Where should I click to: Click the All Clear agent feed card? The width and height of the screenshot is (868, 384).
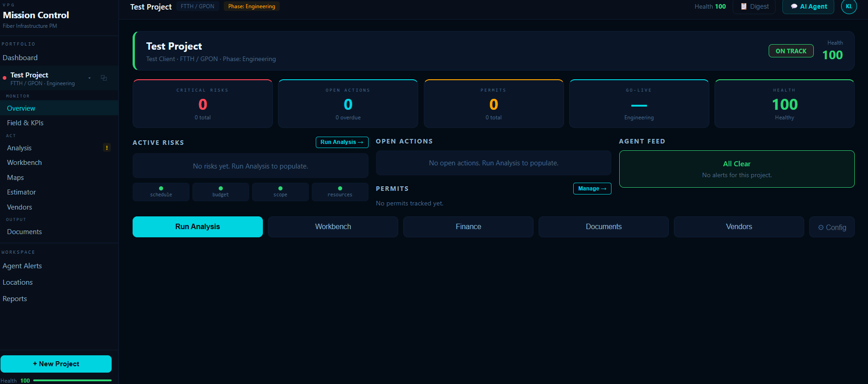(737, 169)
